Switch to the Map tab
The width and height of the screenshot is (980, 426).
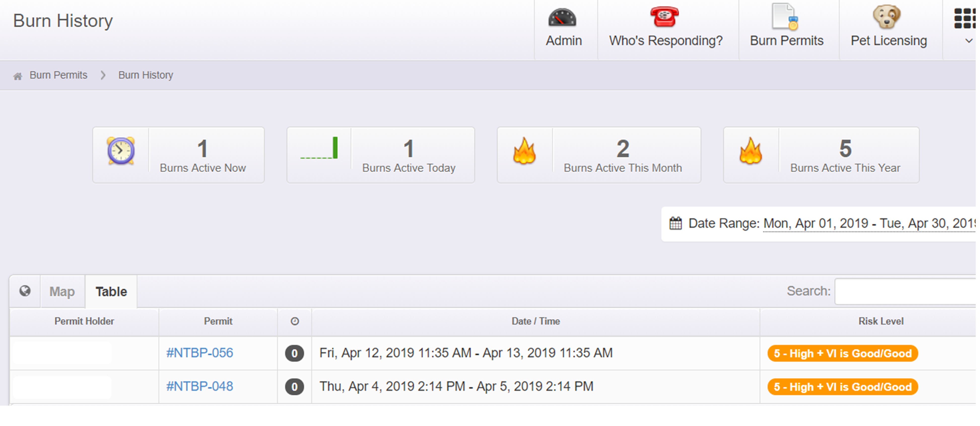point(62,292)
